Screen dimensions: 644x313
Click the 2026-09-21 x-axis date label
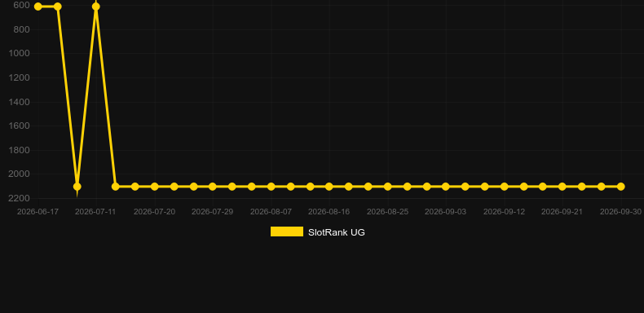pos(562,212)
